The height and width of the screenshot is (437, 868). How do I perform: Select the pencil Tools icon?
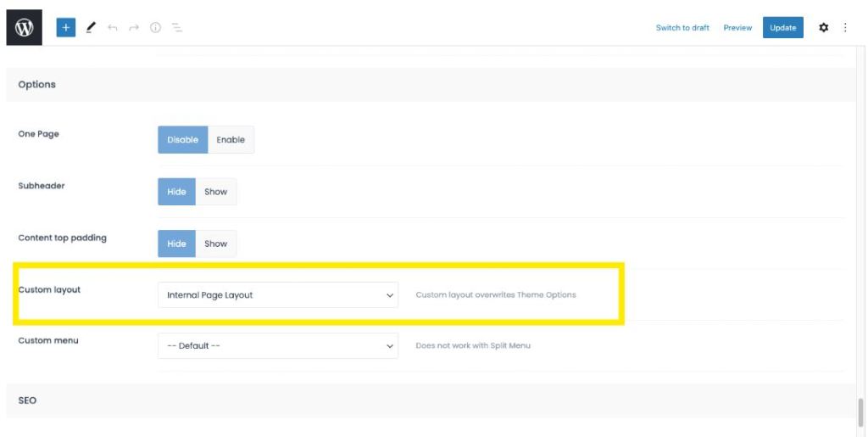tap(91, 28)
